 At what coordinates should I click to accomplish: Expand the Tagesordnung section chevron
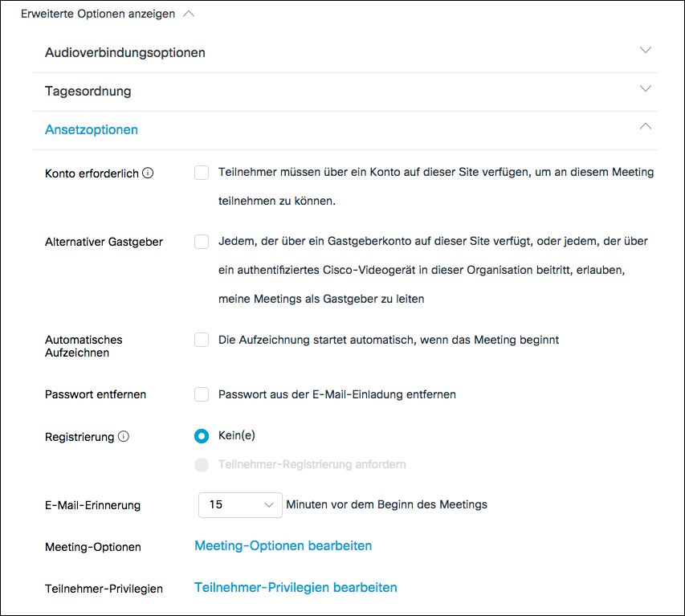pyautogui.click(x=645, y=89)
